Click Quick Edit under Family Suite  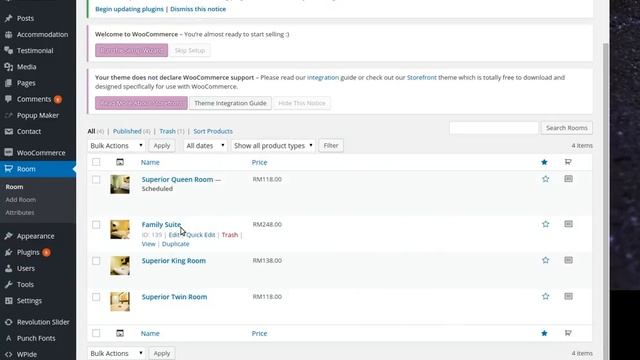point(200,235)
